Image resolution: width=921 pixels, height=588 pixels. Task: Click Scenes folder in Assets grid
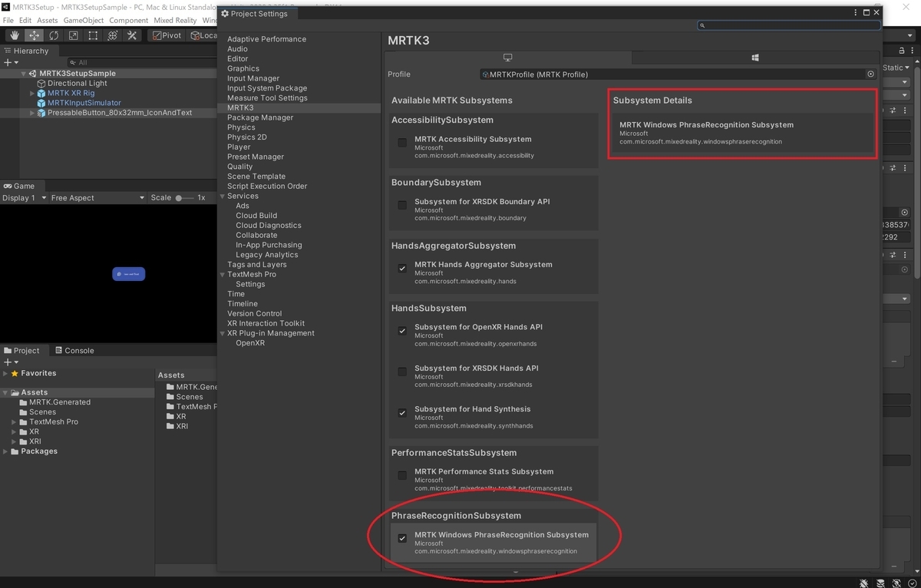(184, 397)
